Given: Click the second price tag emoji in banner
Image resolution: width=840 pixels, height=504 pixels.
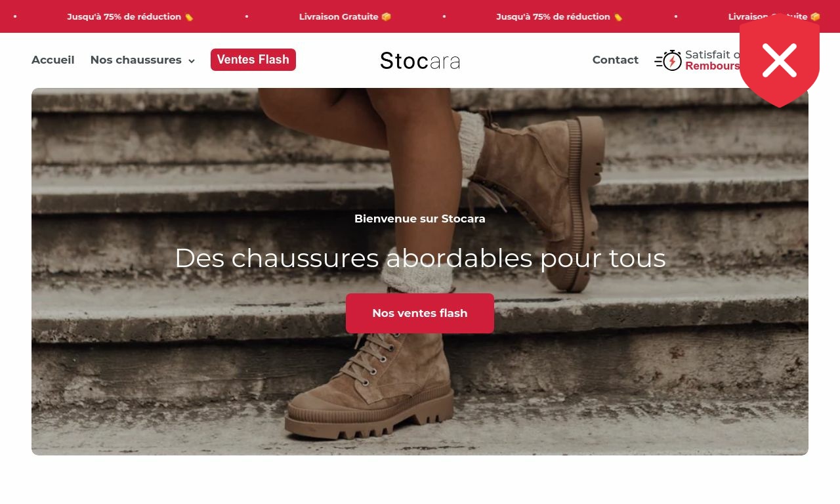Looking at the screenshot, I should click(x=618, y=17).
